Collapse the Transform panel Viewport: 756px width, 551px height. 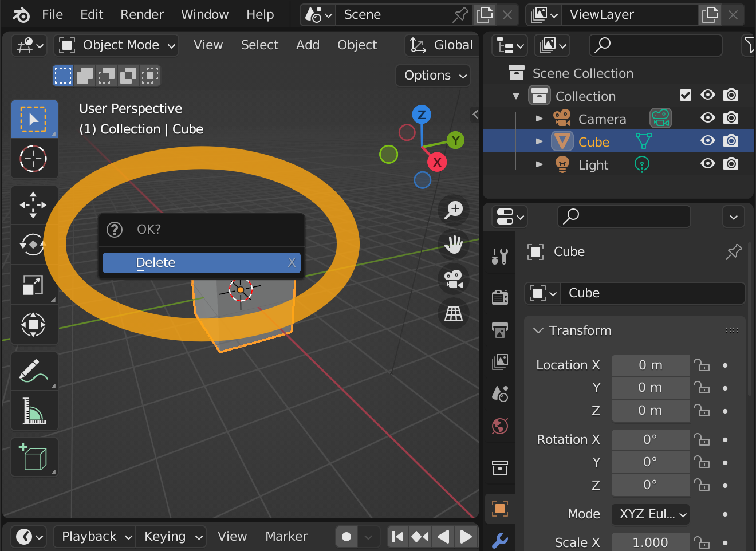(x=538, y=330)
